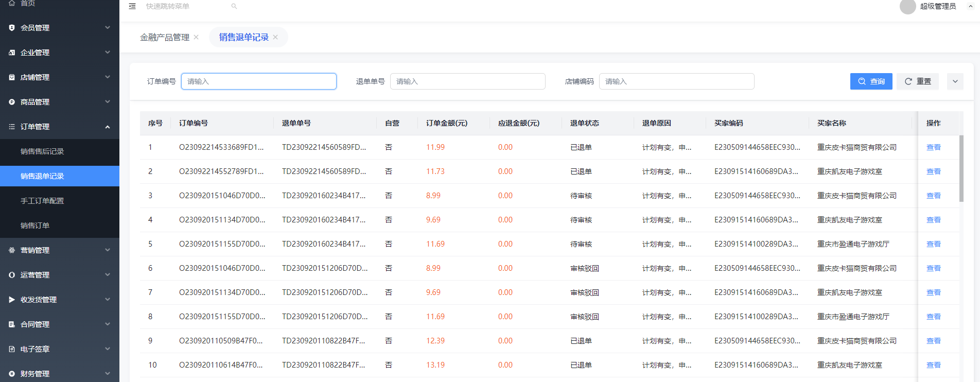Click the table vertical scrollbar thumb
Viewport: 980px width, 382px height.
(x=961, y=168)
